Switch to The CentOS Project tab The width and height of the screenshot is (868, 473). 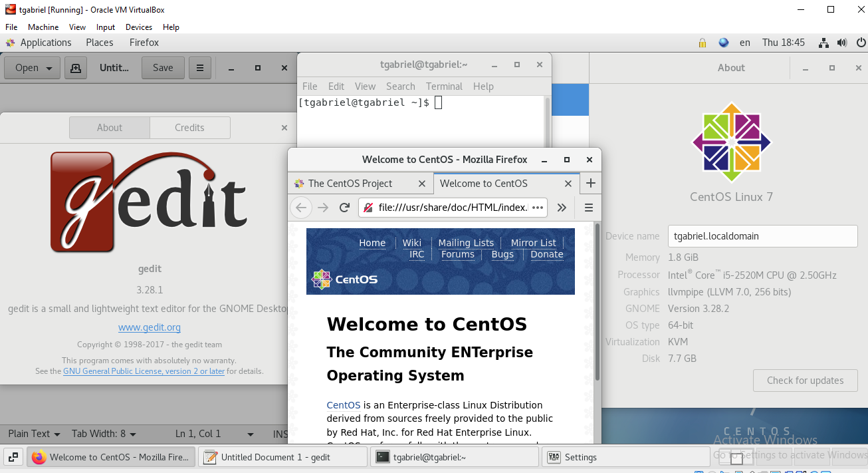360,184
